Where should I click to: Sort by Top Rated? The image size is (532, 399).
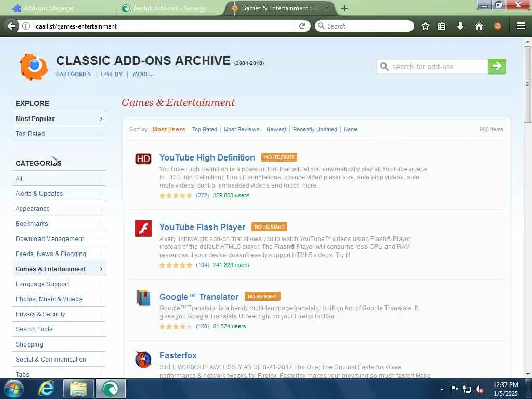coord(205,129)
